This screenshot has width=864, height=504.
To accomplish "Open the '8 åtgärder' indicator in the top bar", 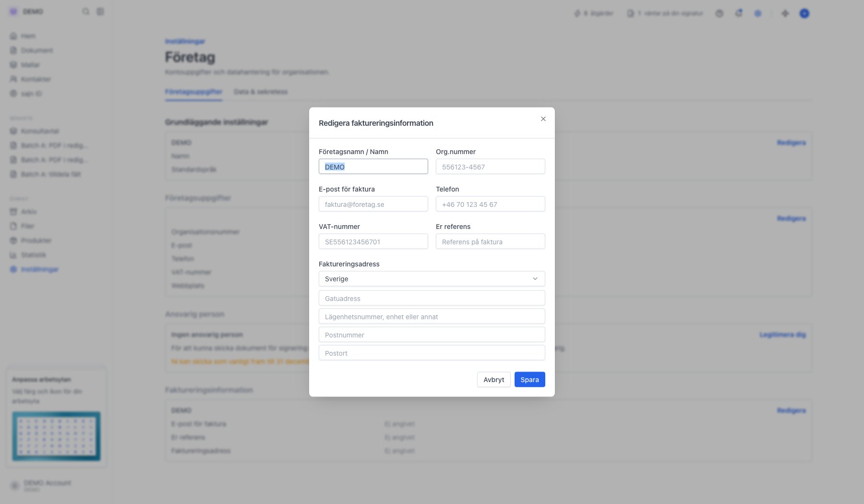I will (594, 13).
